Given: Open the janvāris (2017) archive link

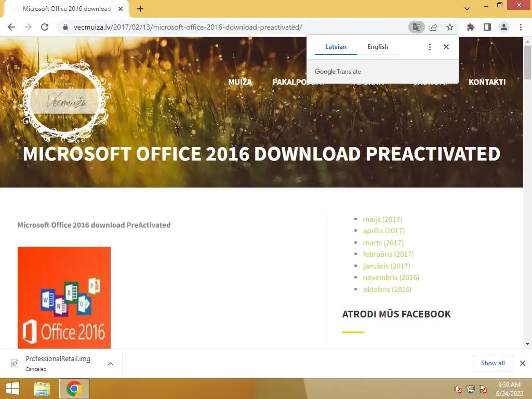Looking at the screenshot, I should tap(387, 266).
